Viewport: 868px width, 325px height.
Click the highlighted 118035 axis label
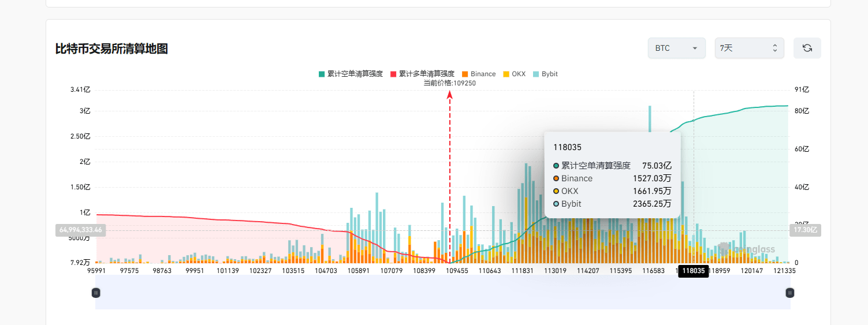click(693, 271)
